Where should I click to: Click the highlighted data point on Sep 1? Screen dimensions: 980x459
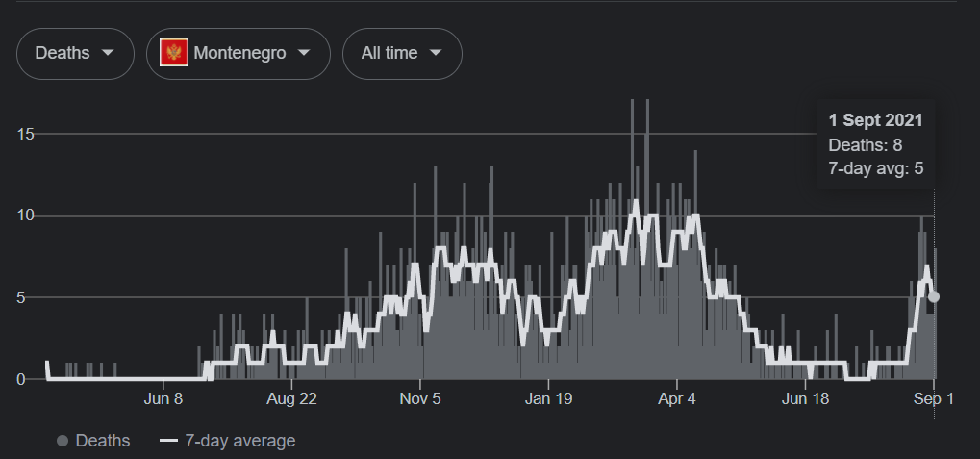point(934,297)
